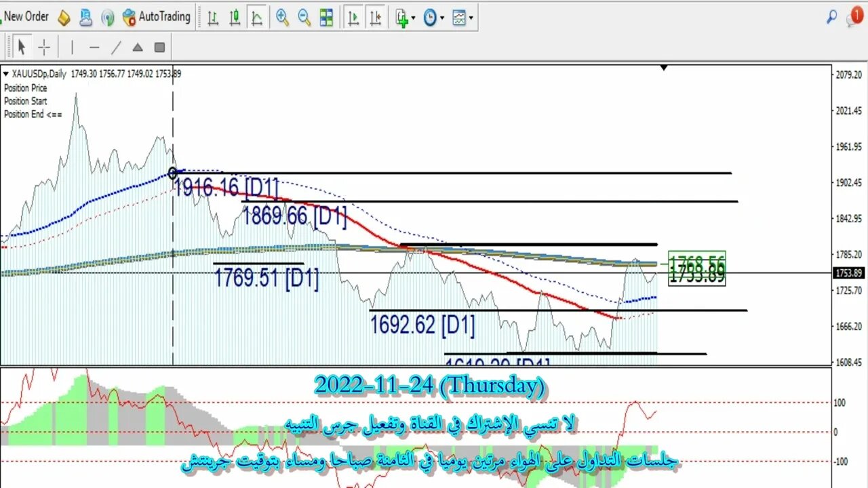Click the XAUUSDp,Daily chart title text
This screenshot has height=488, width=868.
pyautogui.click(x=38, y=74)
